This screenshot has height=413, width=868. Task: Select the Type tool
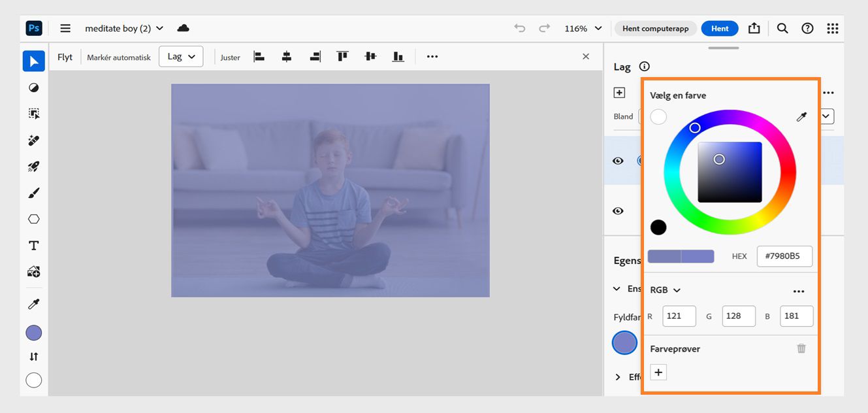click(x=34, y=246)
